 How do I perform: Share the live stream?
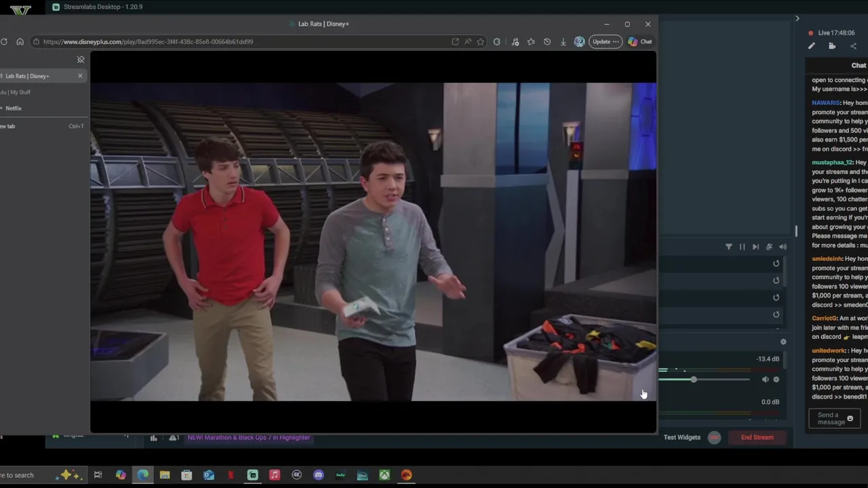853,46
